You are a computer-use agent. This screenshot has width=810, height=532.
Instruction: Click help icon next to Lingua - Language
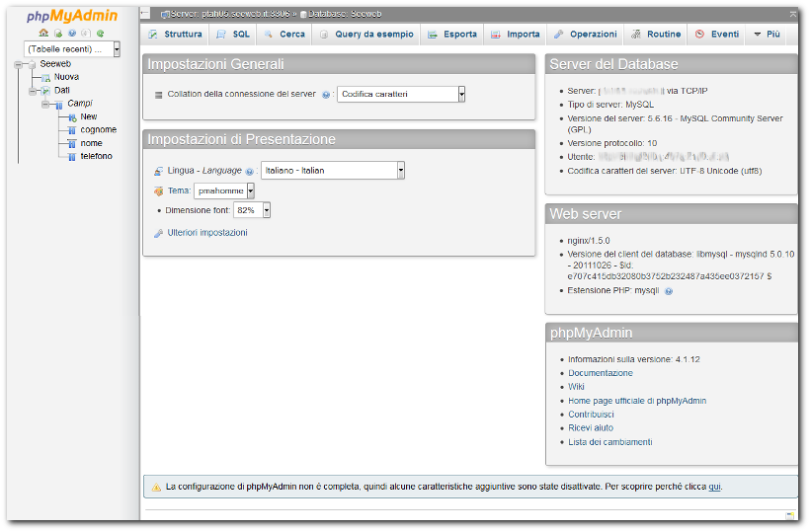[x=250, y=172]
